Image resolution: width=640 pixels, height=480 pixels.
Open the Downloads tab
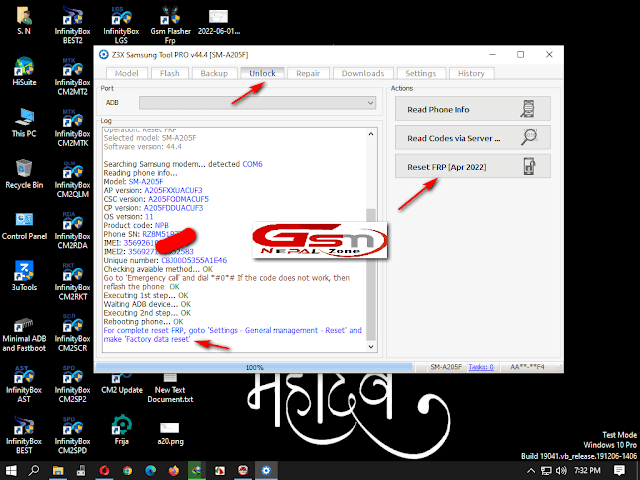tap(363, 73)
